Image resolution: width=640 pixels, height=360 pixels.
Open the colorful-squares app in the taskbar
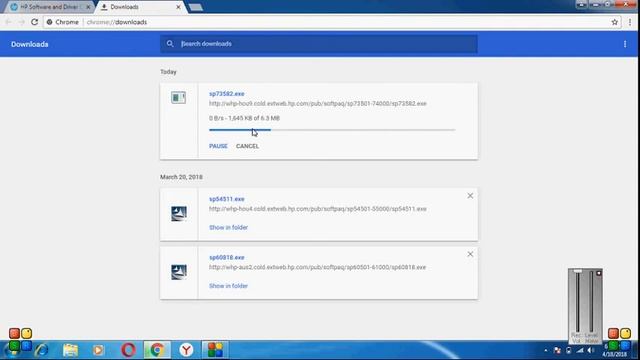coord(215,350)
